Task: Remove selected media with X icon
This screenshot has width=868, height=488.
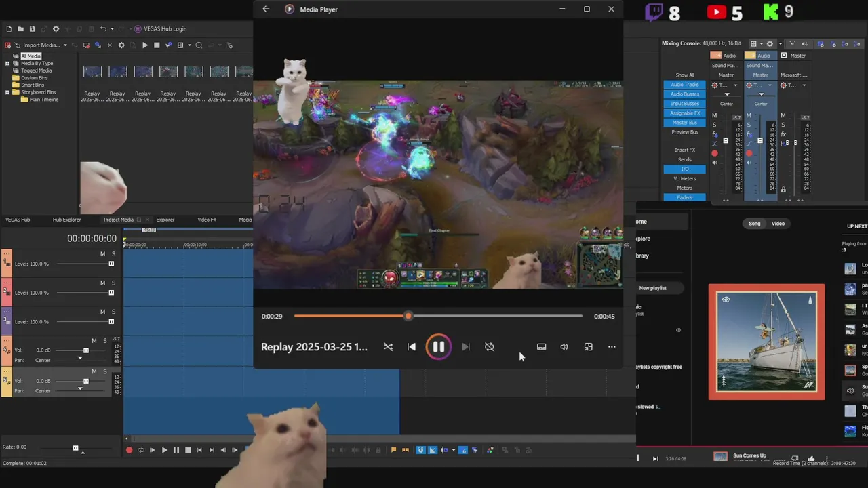Action: [x=109, y=45]
